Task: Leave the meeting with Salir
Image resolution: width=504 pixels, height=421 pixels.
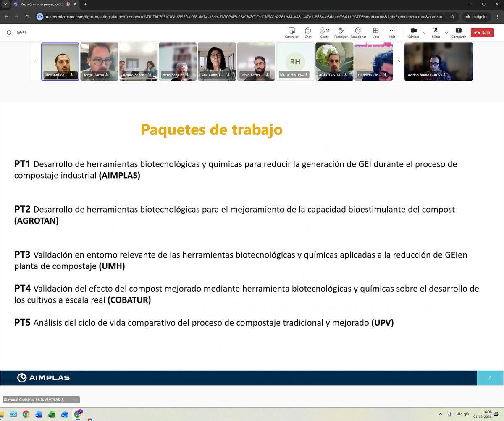Action: [482, 32]
